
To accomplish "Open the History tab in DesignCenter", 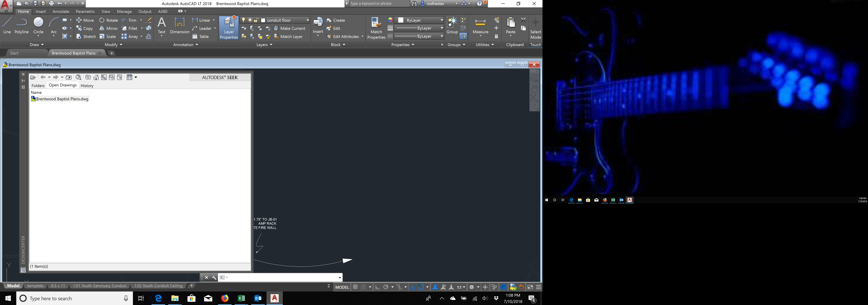I will (87, 86).
